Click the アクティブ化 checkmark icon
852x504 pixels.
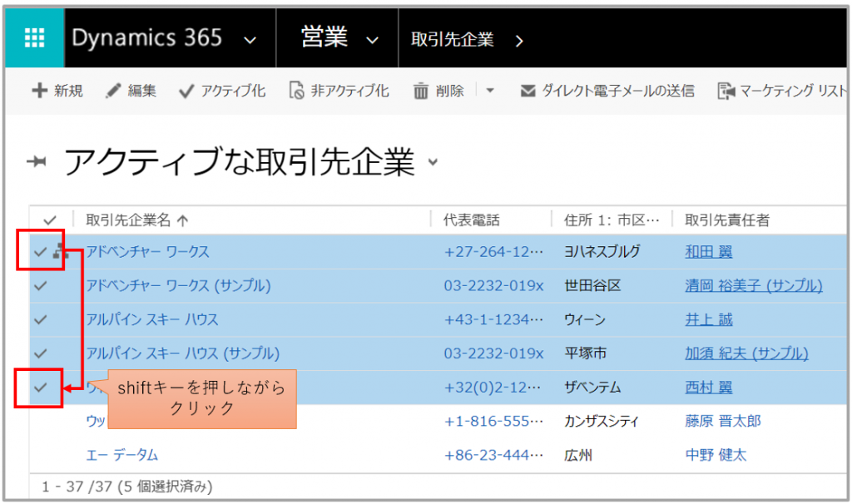pos(186,91)
